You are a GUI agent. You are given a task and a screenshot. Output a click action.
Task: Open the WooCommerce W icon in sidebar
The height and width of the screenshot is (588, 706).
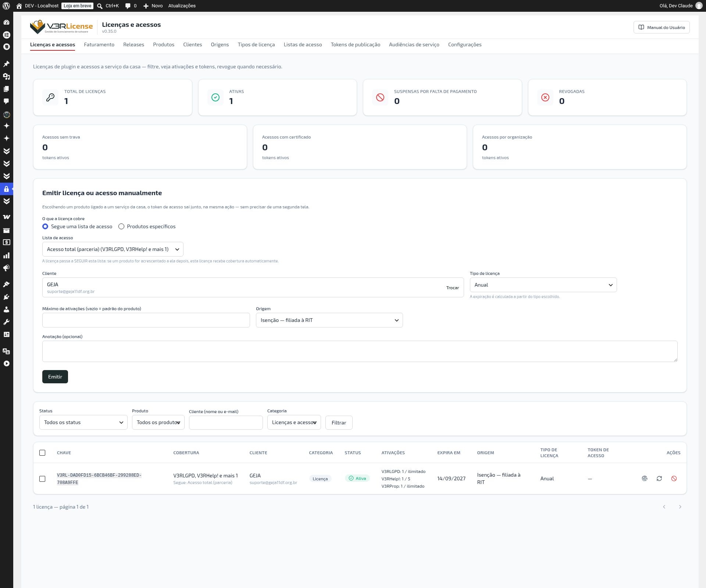point(6,217)
